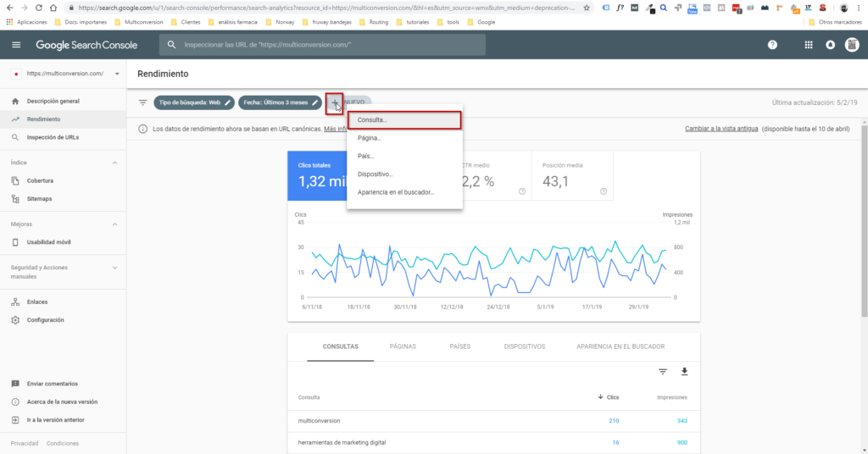Viewport: 868px width, 454px height.
Task: Open the Clientes bookmarks folder
Action: pyautogui.click(x=186, y=22)
